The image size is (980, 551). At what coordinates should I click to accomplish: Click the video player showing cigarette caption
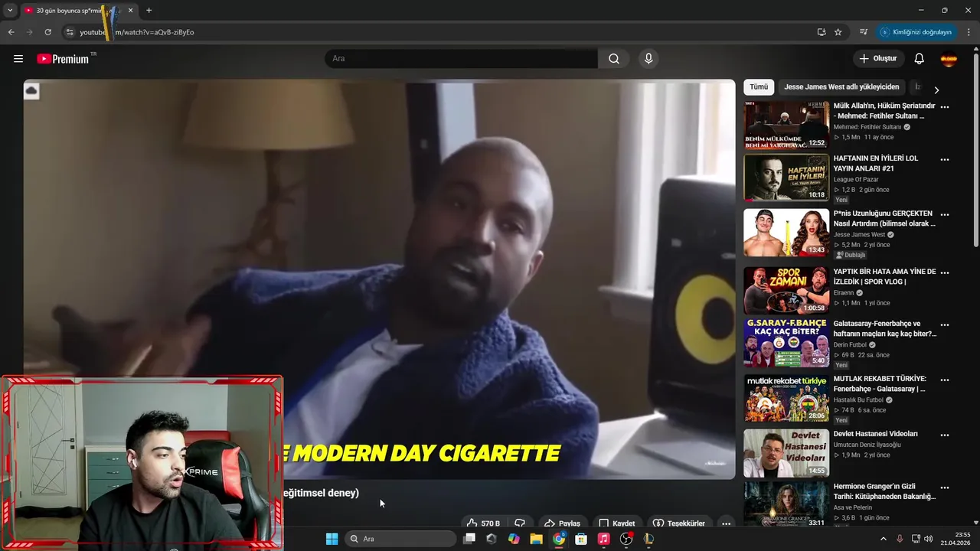tap(379, 279)
